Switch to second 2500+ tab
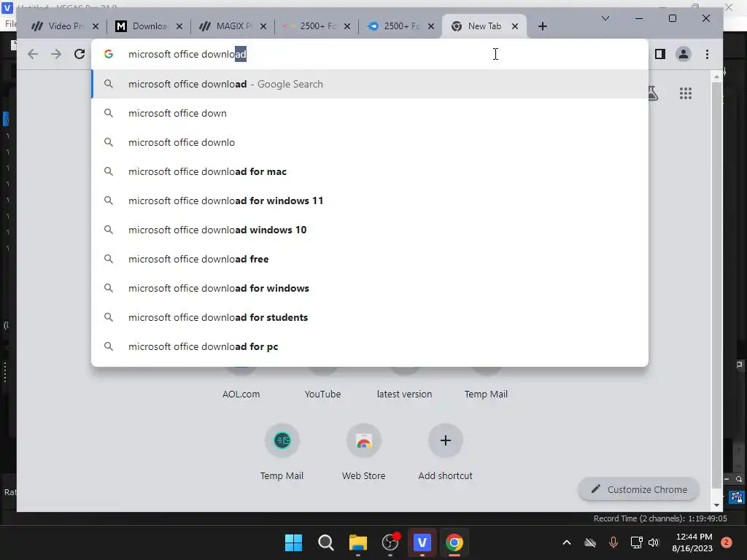Viewport: 747px width, 560px height. coord(400,26)
